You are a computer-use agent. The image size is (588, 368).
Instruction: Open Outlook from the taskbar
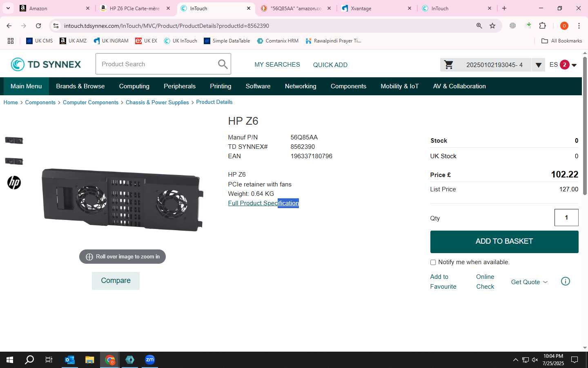pyautogui.click(x=70, y=360)
